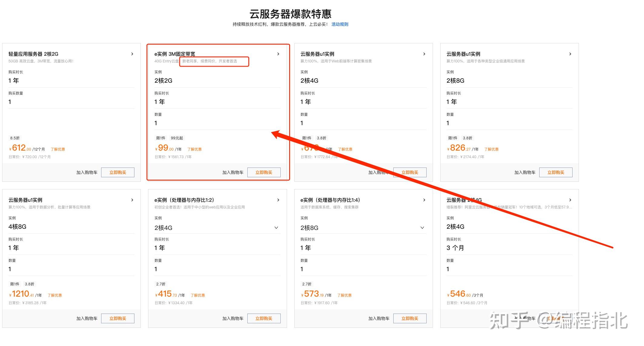Click the 8.5折 discount tag

pyautogui.click(x=15, y=138)
